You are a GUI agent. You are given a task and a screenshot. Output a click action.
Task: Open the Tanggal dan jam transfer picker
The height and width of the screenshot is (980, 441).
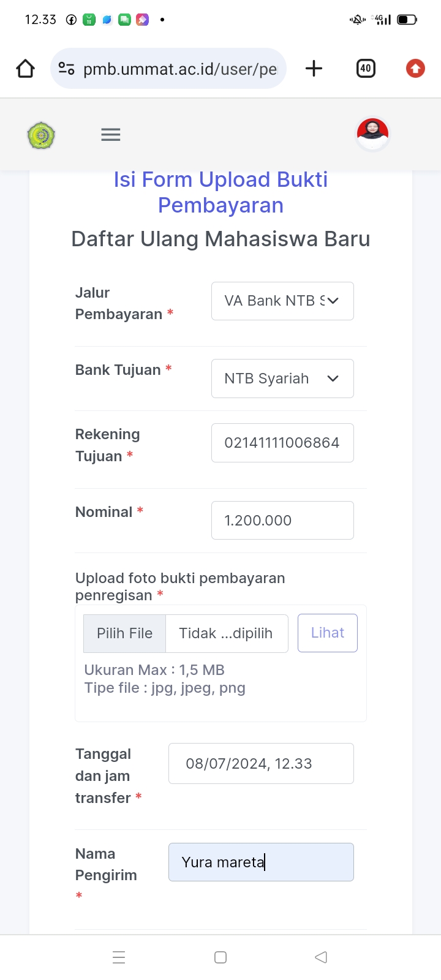[261, 764]
